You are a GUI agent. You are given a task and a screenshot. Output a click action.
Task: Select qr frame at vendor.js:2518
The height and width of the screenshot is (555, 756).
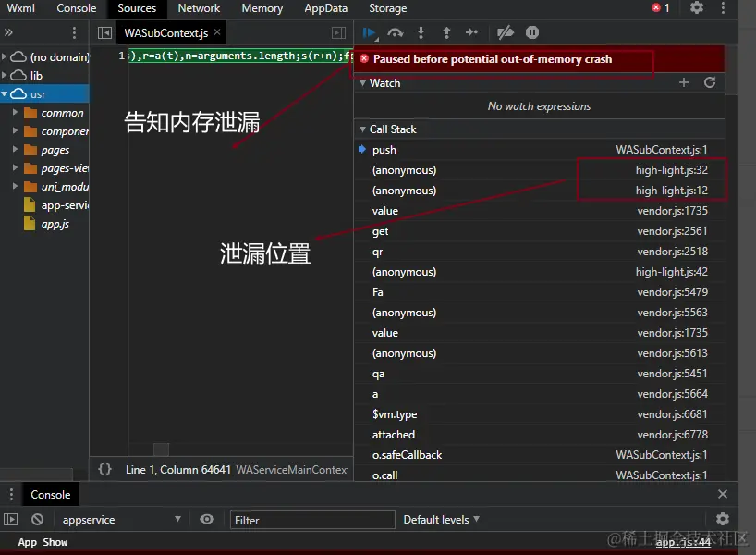tap(539, 252)
